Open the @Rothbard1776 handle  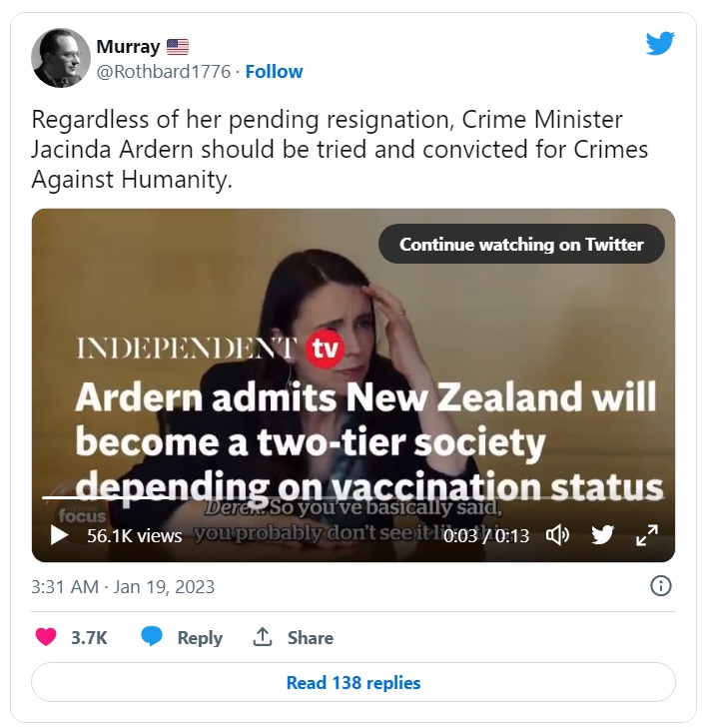click(x=164, y=72)
